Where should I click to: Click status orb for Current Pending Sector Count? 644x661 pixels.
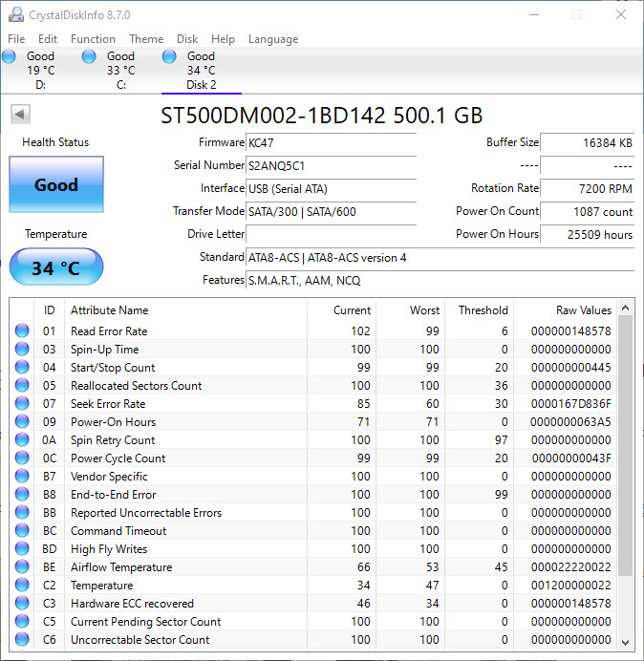(x=22, y=621)
